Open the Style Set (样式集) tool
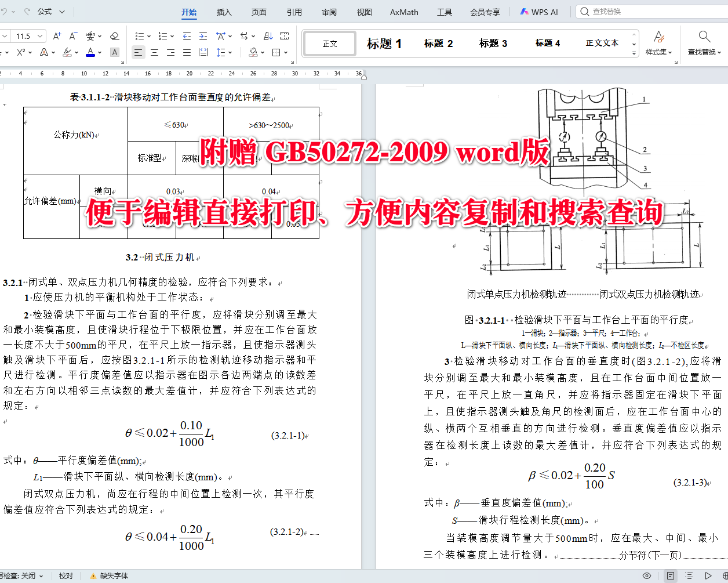This screenshot has width=728, height=583. click(659, 43)
